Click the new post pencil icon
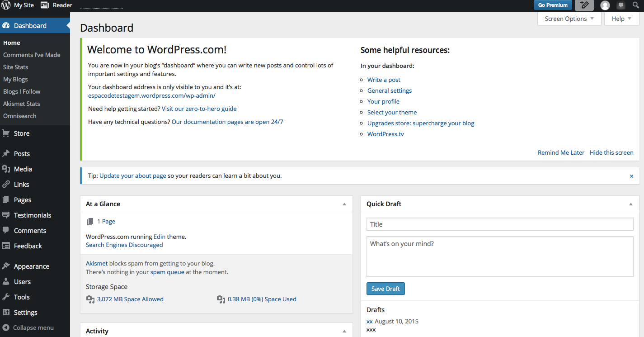This screenshot has height=337, width=644. pyautogui.click(x=584, y=5)
